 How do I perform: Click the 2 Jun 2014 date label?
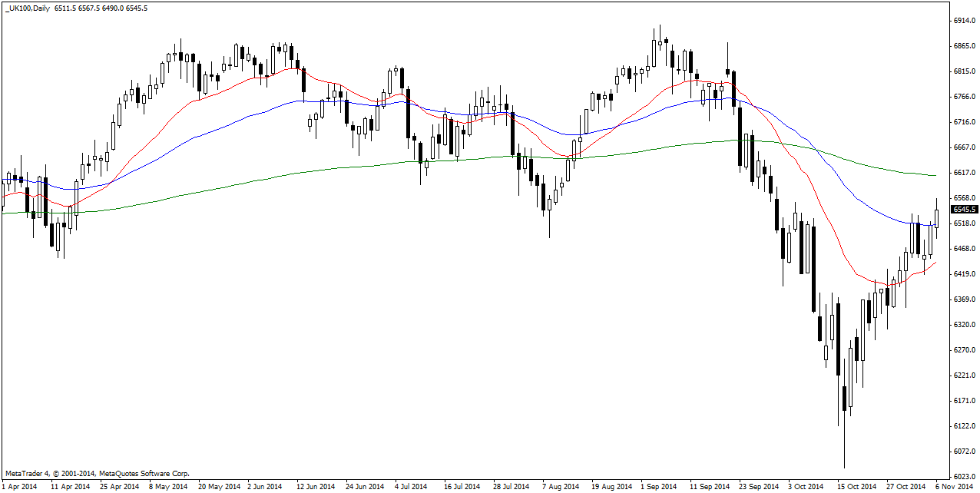pos(267,487)
